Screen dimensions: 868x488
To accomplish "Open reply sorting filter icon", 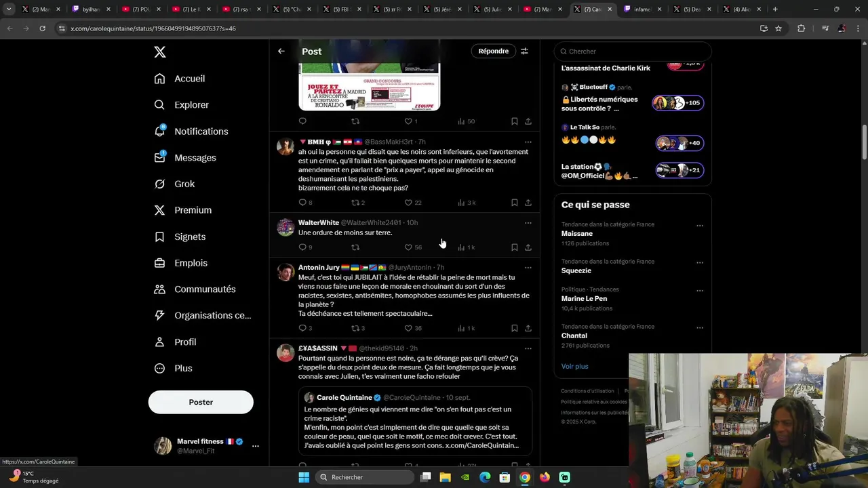I will pyautogui.click(x=524, y=52).
